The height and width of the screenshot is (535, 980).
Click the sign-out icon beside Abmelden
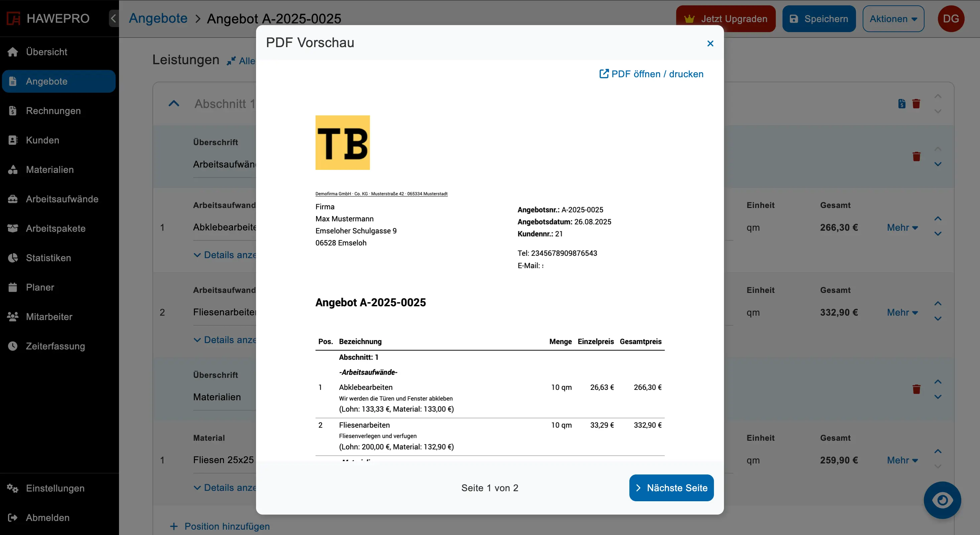13,518
